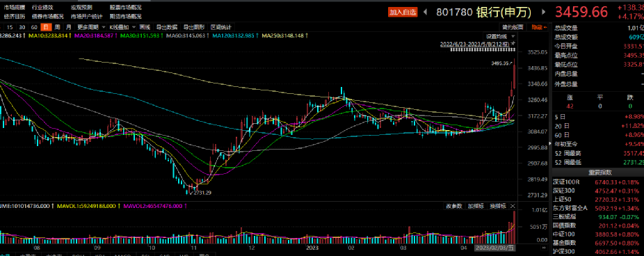Open the 设置均线 dropdown

tap(499, 36)
